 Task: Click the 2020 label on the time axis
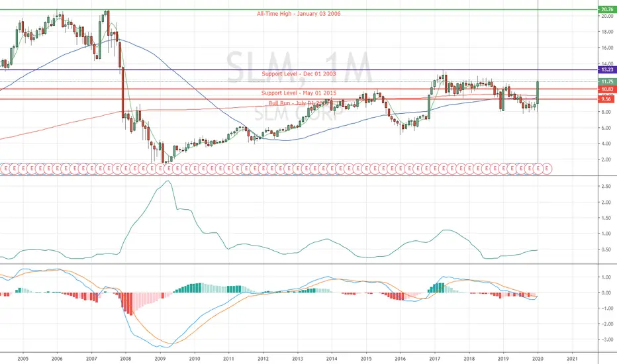click(538, 359)
